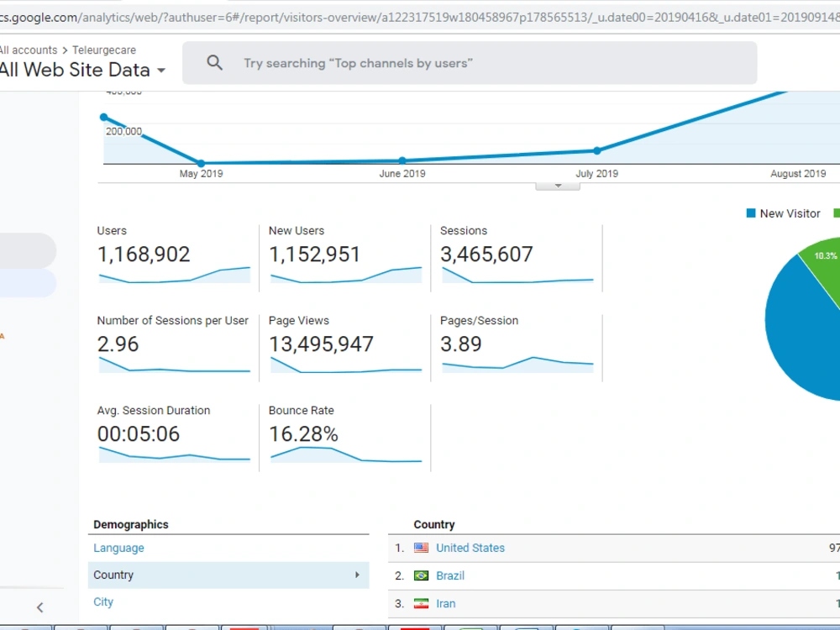Image resolution: width=840 pixels, height=630 pixels.
Task: Open Number of Sessions per User tile
Action: tap(174, 347)
